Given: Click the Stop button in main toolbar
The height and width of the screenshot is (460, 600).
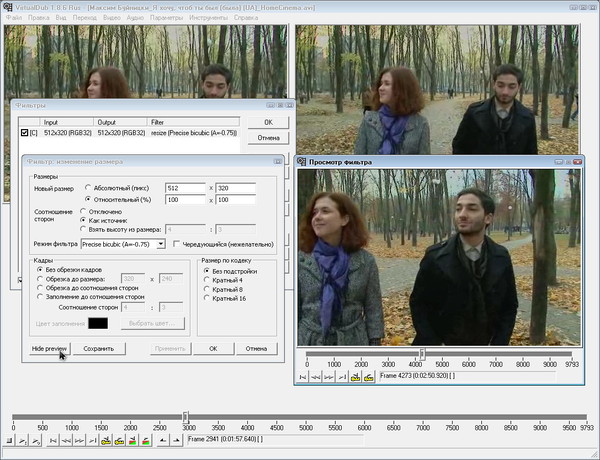Looking at the screenshot, I should (x=10, y=440).
